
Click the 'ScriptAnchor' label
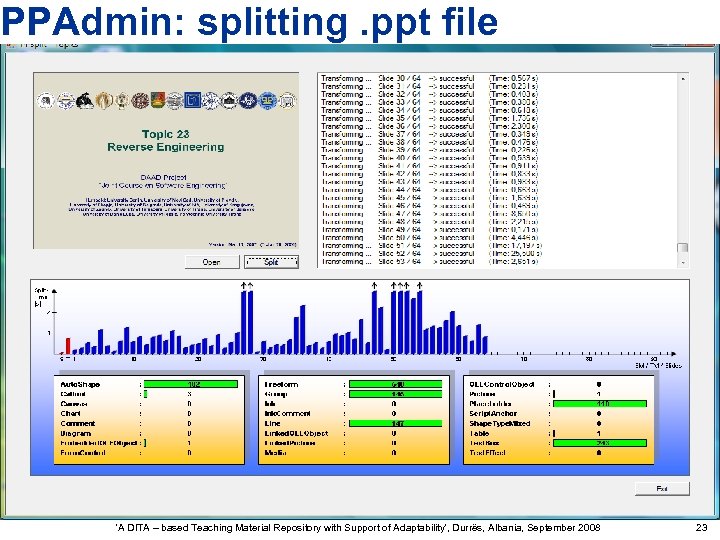click(x=493, y=414)
